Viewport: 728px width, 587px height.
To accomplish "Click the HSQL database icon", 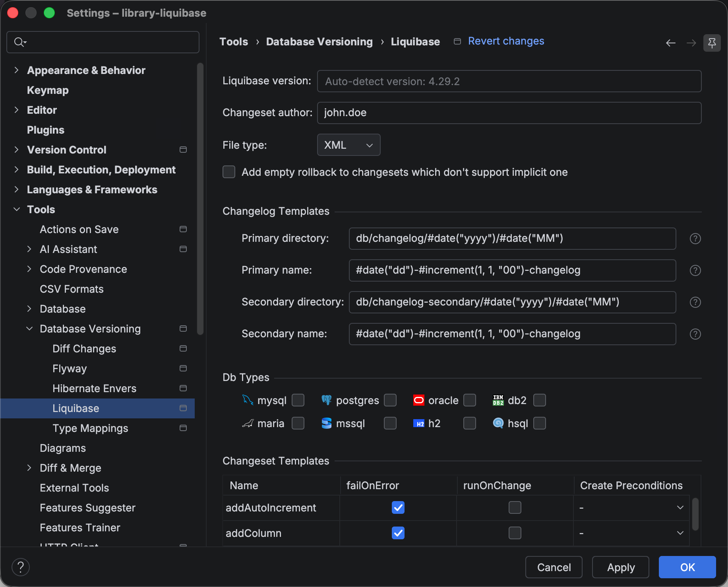I will coord(498,423).
